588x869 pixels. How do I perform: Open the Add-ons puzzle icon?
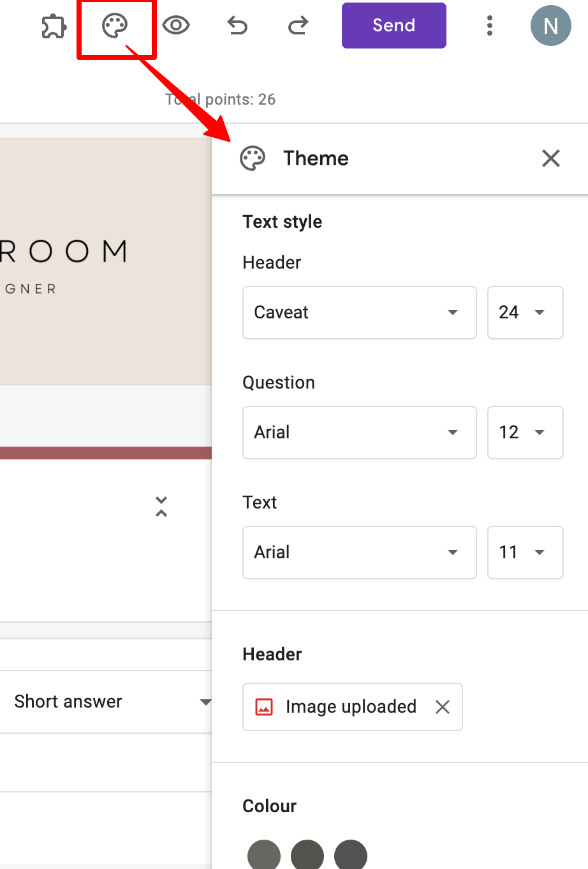coord(54,26)
